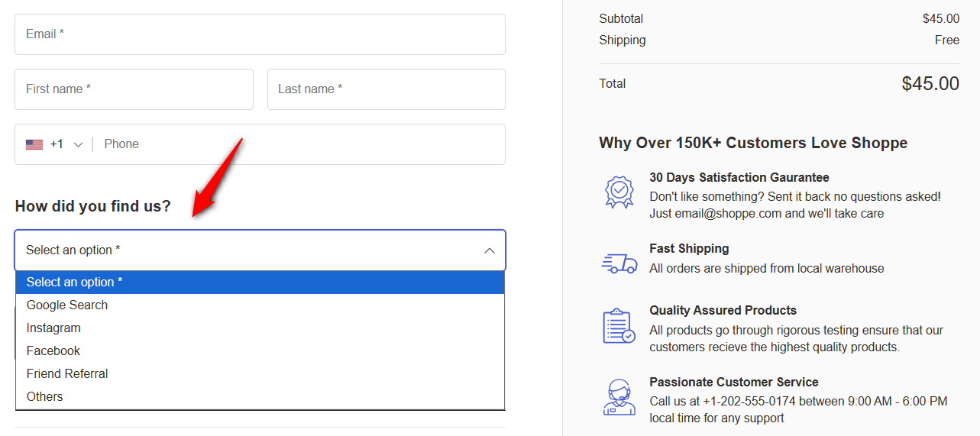Select Instagram from the list
The height and width of the screenshot is (436, 980).
click(x=260, y=328)
